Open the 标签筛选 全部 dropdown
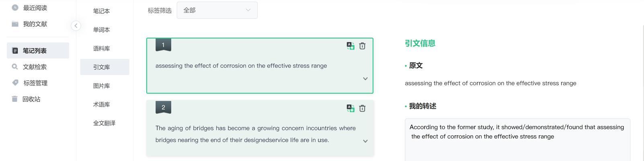 [217, 10]
